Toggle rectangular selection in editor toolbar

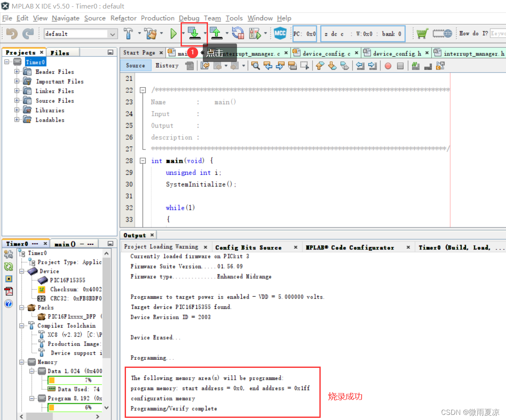tap(304, 66)
